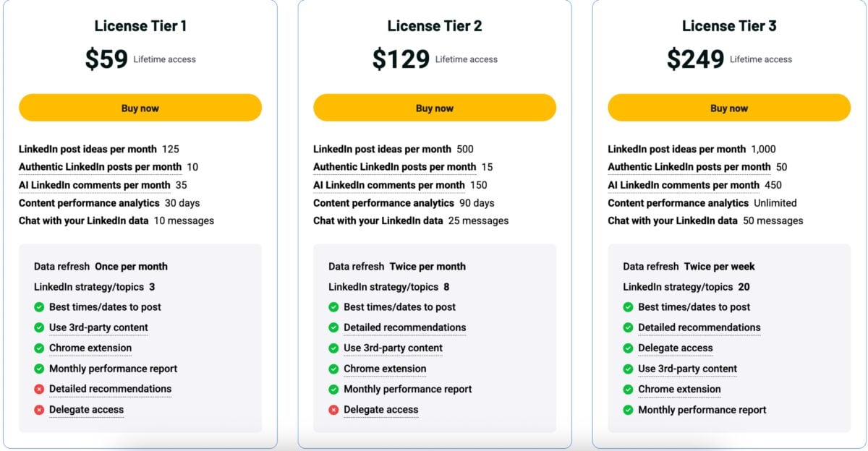Screen dimensions: 868x451
Task: Click the $129 price in Tier 2
Action: tap(401, 59)
